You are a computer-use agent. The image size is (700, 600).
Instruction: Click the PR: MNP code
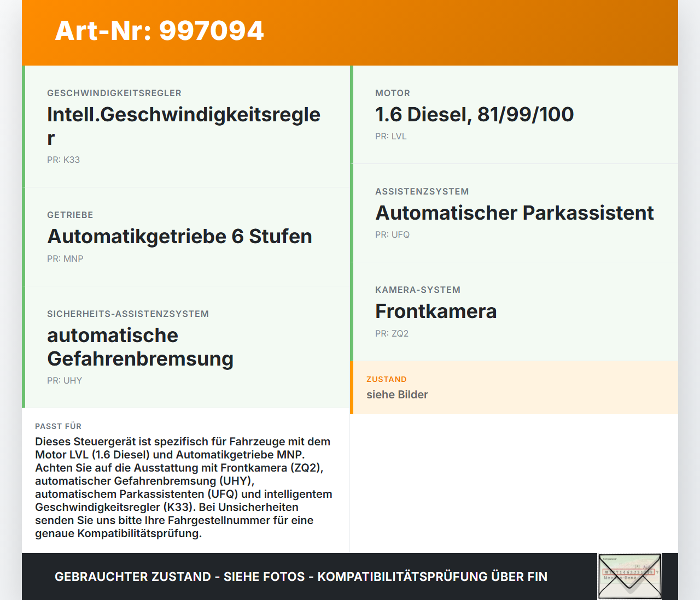point(65,258)
